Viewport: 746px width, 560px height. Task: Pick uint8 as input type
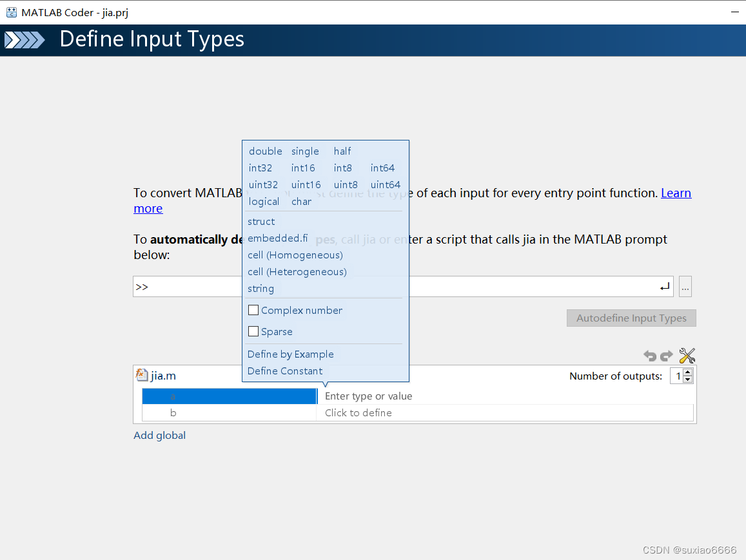[x=346, y=184]
